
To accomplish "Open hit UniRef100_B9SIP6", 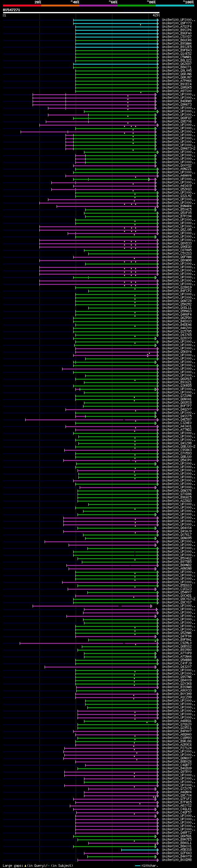I will tap(176, 30).
